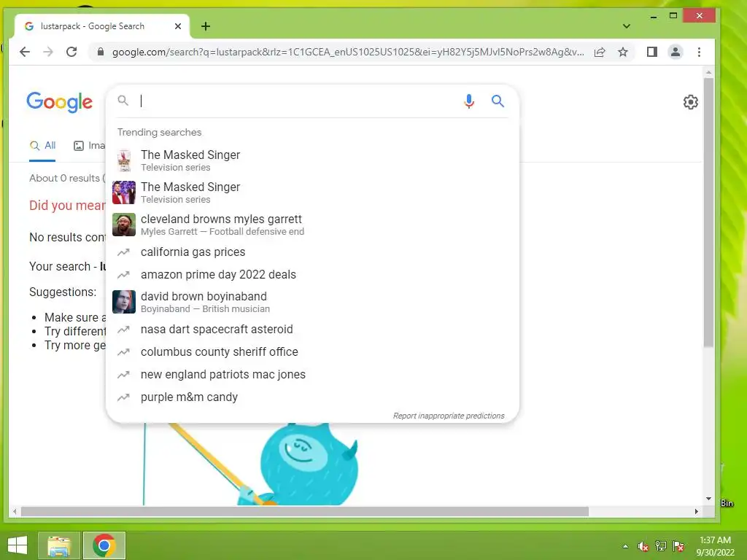Screen dimensions: 747x560
Task: Select first The Masked Singer suggestion
Action: tap(312, 160)
